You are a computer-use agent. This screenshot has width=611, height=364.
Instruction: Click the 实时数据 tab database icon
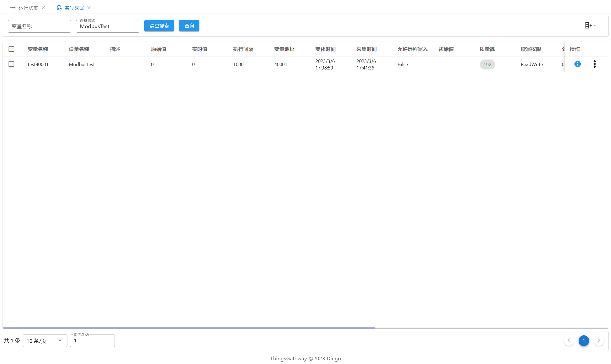coord(59,8)
